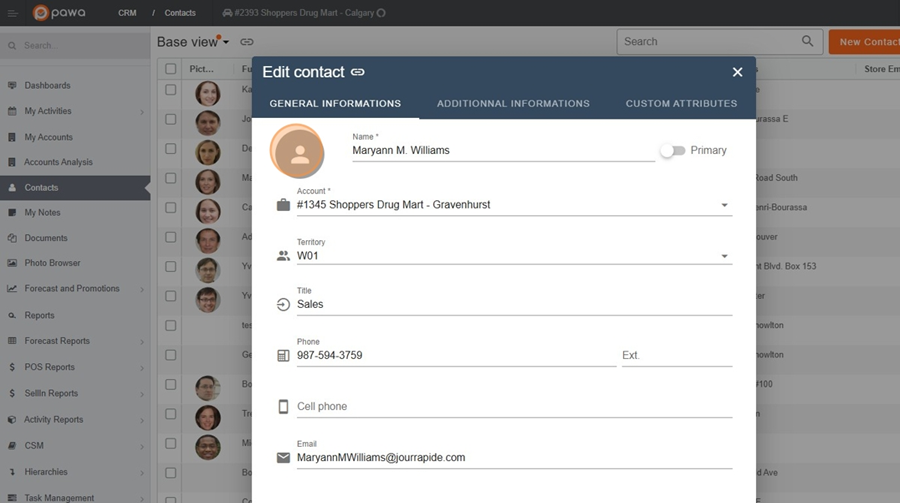Screen dimensions: 900x503
Task: Click the cell phone icon
Action: [x=283, y=407]
